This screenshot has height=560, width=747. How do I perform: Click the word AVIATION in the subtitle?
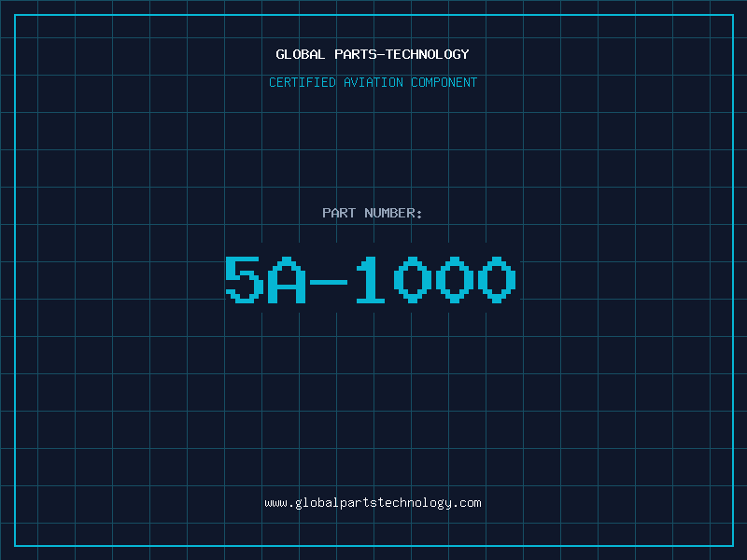point(373,82)
